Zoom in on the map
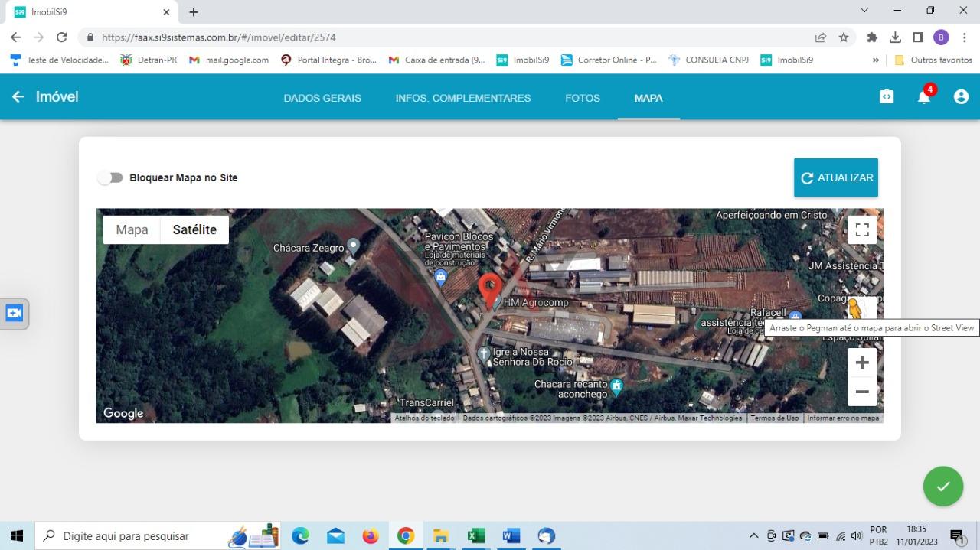 click(x=862, y=363)
